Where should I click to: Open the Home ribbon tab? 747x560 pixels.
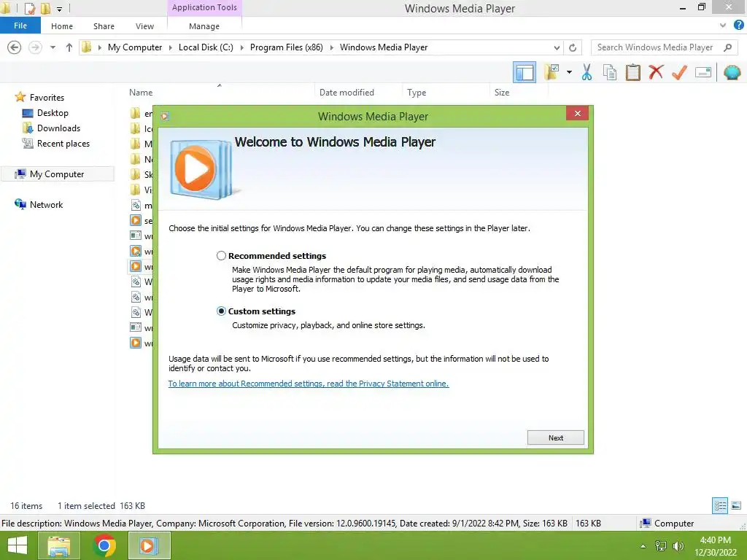(62, 26)
